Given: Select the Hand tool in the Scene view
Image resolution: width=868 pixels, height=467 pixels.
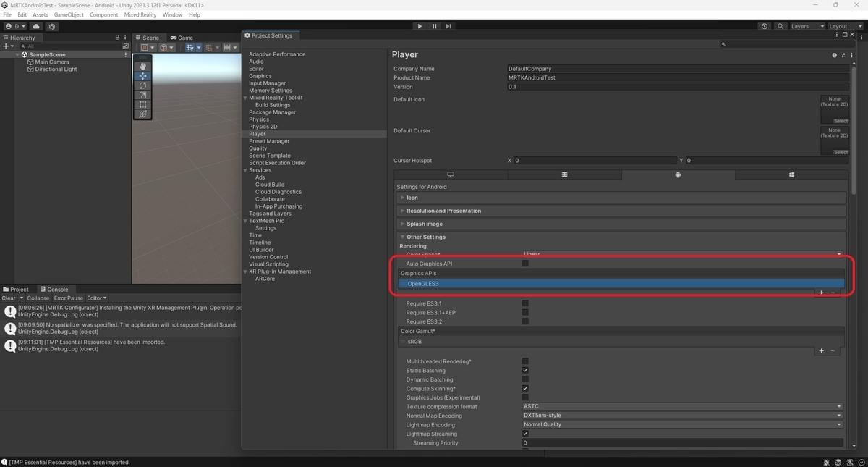Looking at the screenshot, I should coord(142,66).
